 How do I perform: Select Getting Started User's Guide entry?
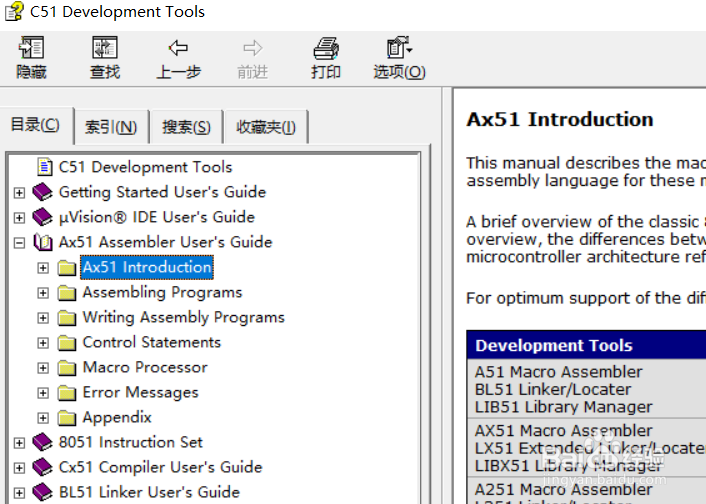coord(162,192)
